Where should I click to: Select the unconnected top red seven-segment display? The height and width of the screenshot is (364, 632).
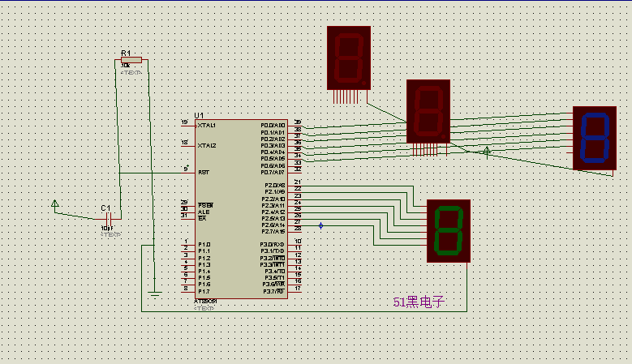(349, 58)
